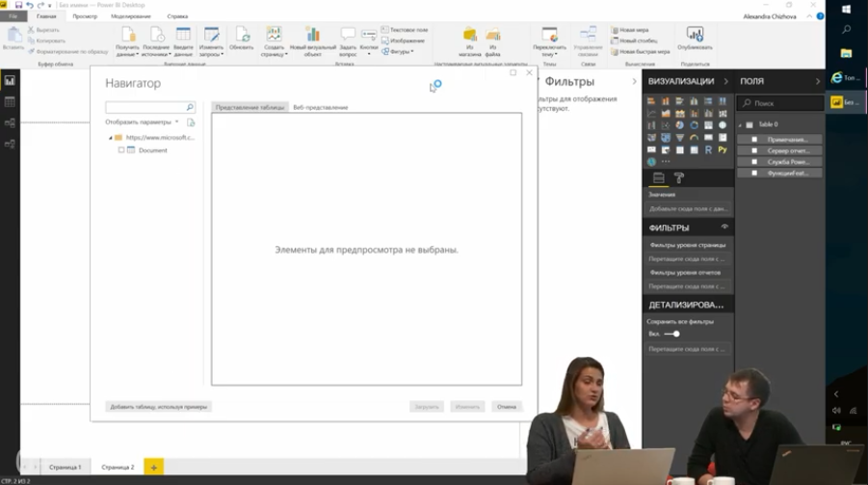Click the Поиск field in ПОЛЯ pane
The height and width of the screenshot is (485, 868).
pyautogui.click(x=780, y=103)
